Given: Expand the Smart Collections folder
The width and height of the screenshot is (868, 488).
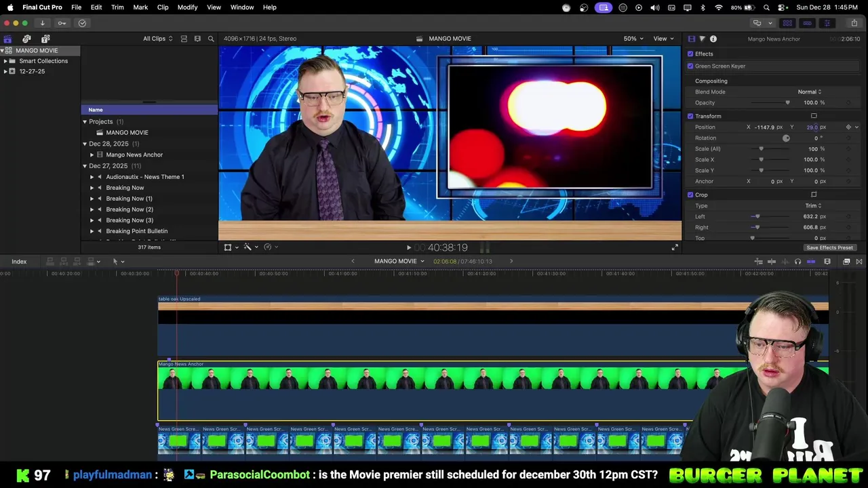Looking at the screenshot, I should 5,61.
